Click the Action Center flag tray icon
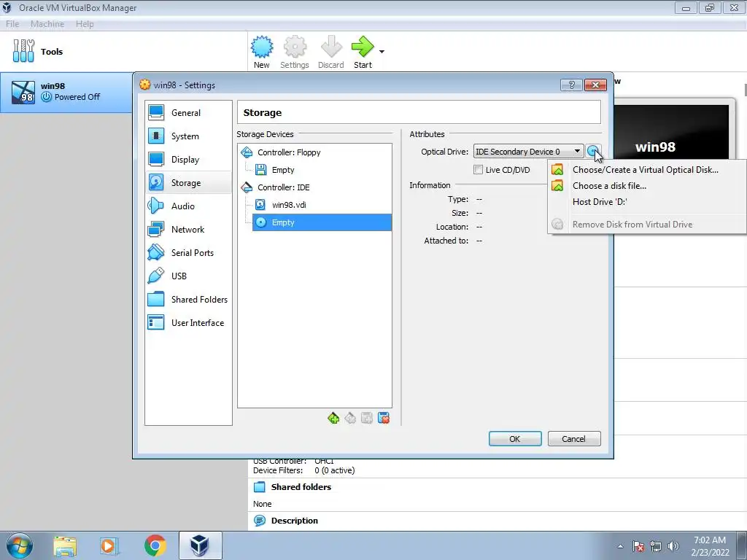747x560 pixels. click(x=638, y=546)
